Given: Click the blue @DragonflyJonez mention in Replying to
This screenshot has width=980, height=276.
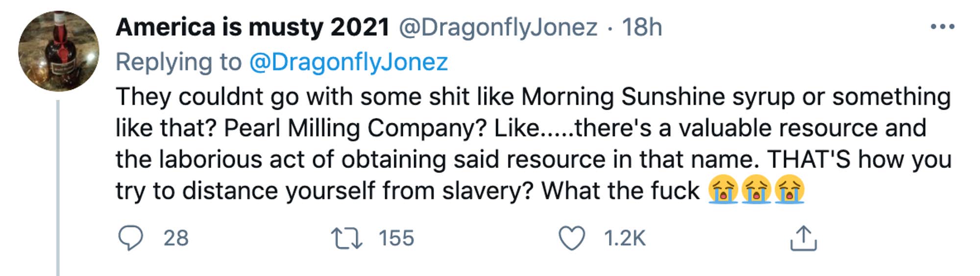Looking at the screenshot, I should (x=348, y=62).
